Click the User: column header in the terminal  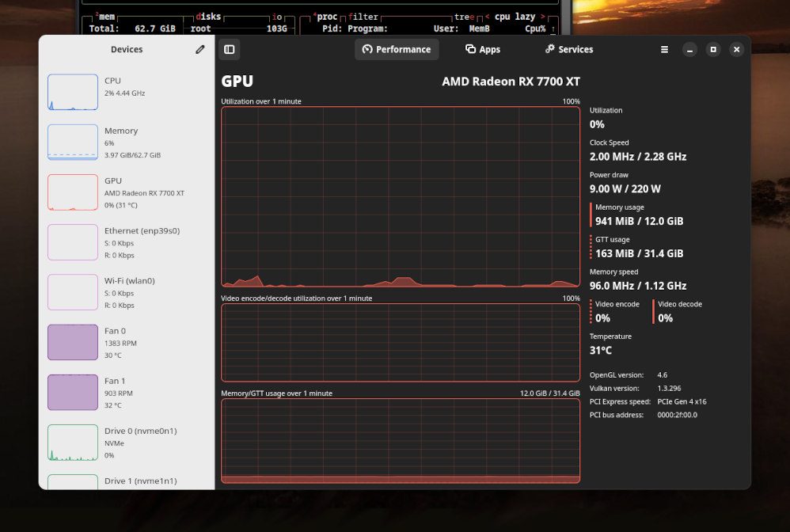pyautogui.click(x=446, y=28)
